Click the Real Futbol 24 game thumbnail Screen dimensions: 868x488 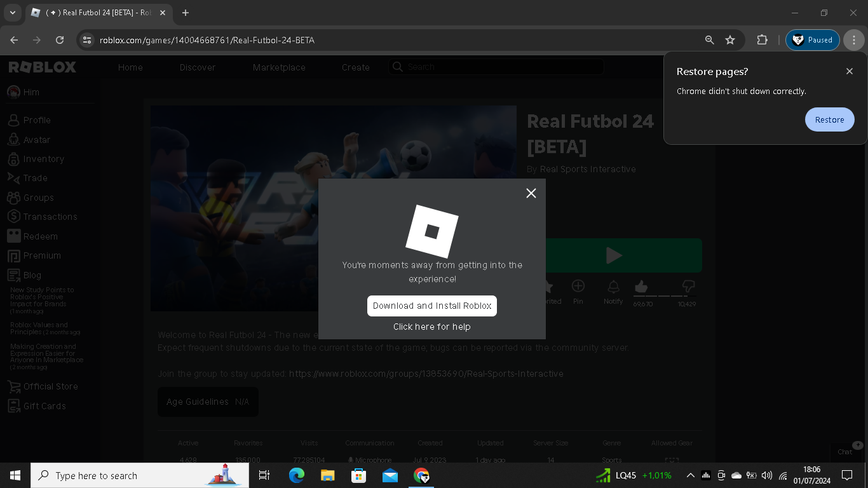[x=334, y=208]
